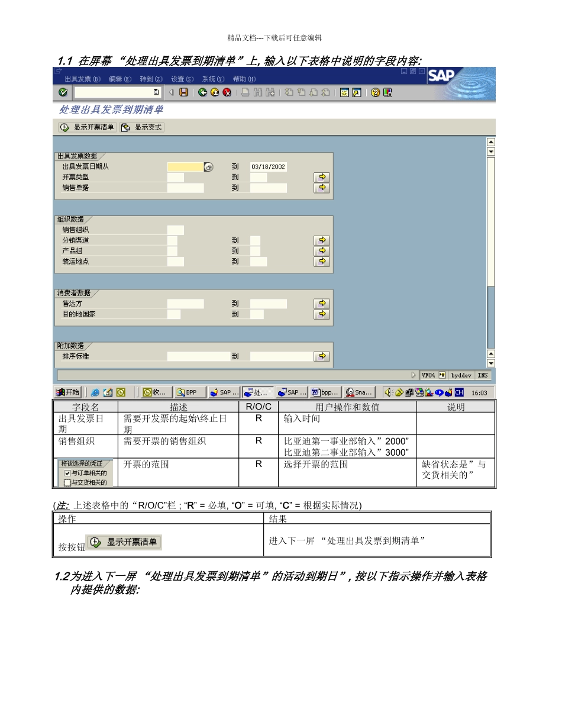The width and height of the screenshot is (562, 728).
Task: Open multiple selection arrow for 分销渠道
Action: pyautogui.click(x=322, y=240)
